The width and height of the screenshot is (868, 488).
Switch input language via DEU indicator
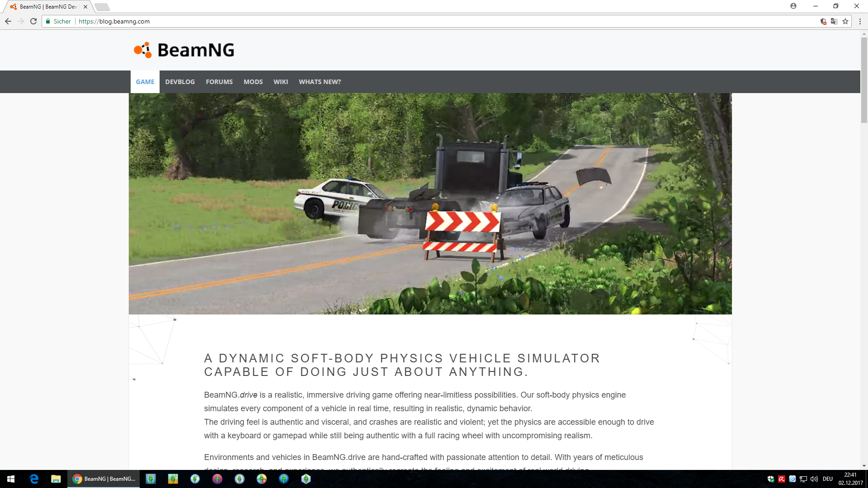828,479
